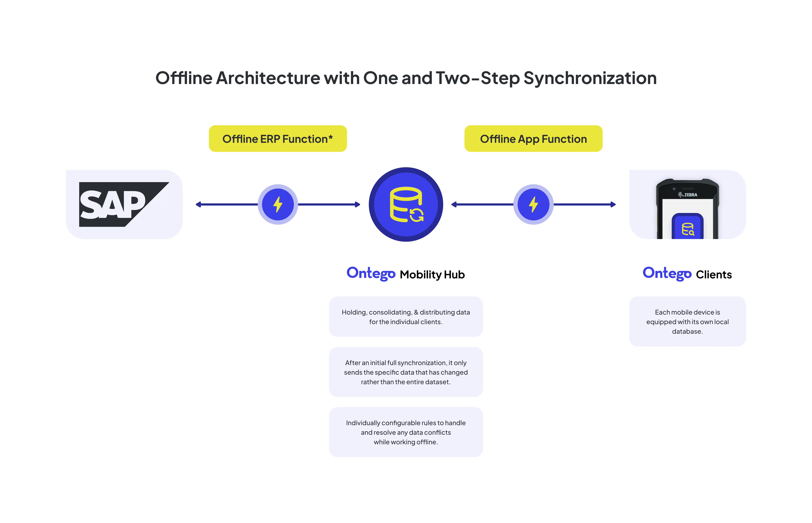Select the 'After an initial full synchronization' box

[x=406, y=372]
